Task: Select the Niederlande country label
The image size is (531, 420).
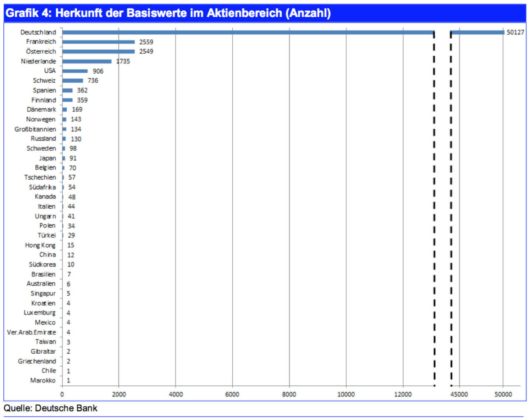Action: click(x=38, y=61)
